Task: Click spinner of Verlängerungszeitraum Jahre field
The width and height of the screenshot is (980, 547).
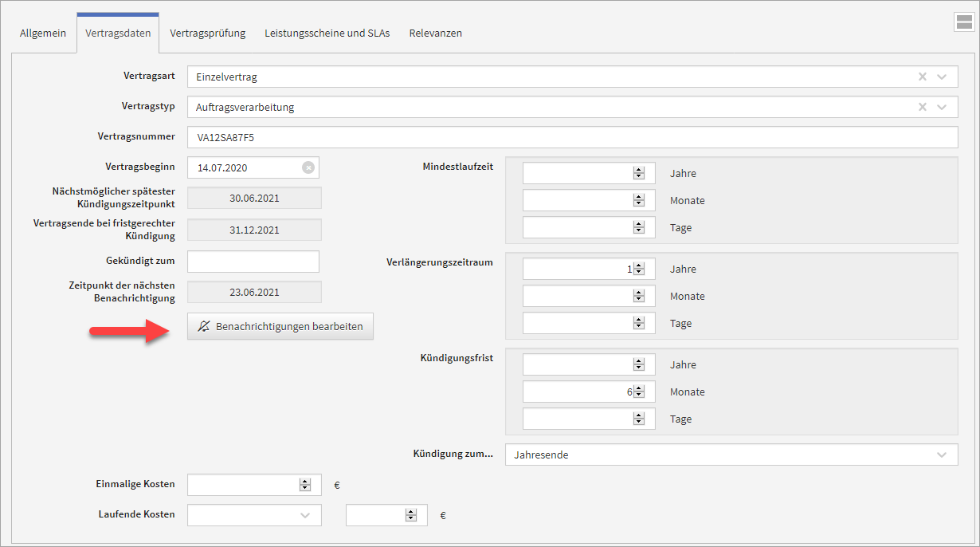Action: pos(638,270)
